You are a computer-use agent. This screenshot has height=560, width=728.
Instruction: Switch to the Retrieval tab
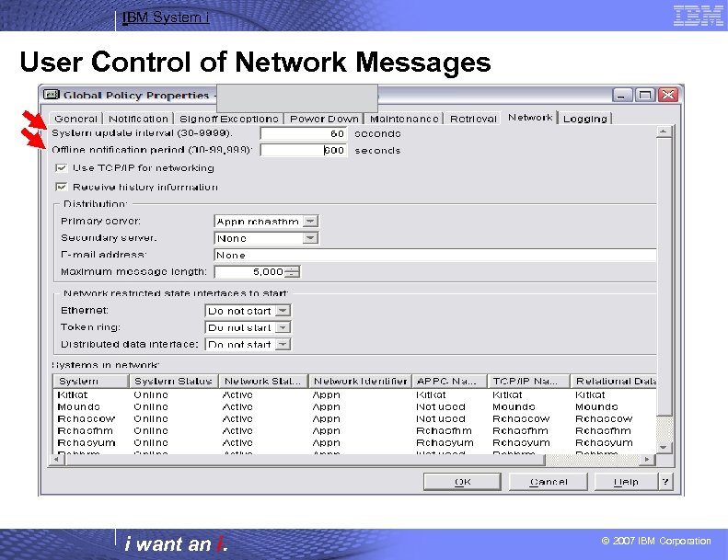[473, 119]
